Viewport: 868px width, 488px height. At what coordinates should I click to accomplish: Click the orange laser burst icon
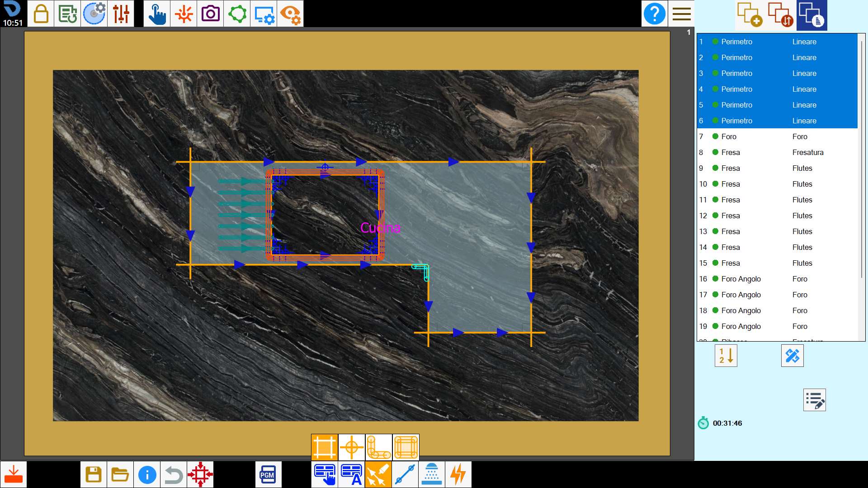184,14
